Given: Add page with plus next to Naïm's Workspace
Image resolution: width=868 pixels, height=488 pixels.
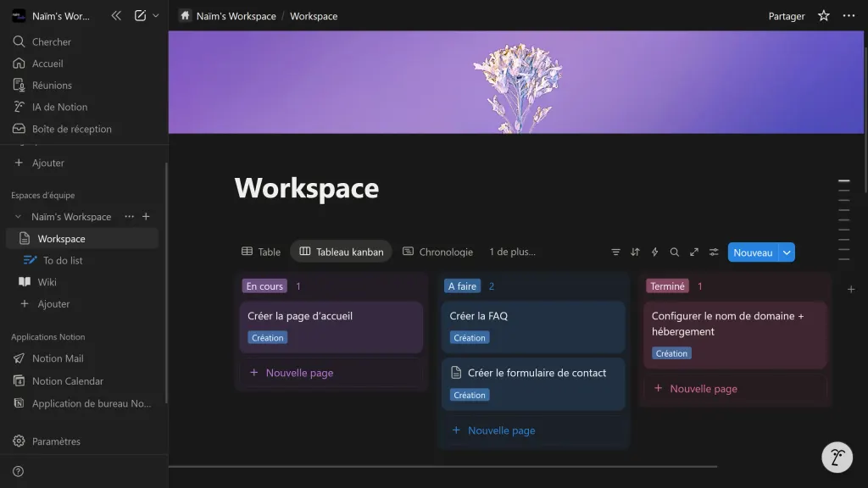Looking at the screenshot, I should click(x=146, y=216).
